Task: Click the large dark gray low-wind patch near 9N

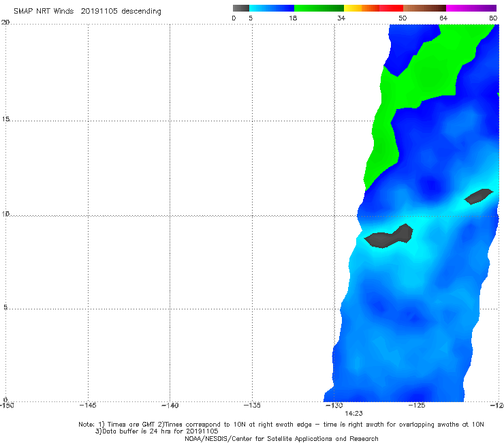Action: click(389, 237)
